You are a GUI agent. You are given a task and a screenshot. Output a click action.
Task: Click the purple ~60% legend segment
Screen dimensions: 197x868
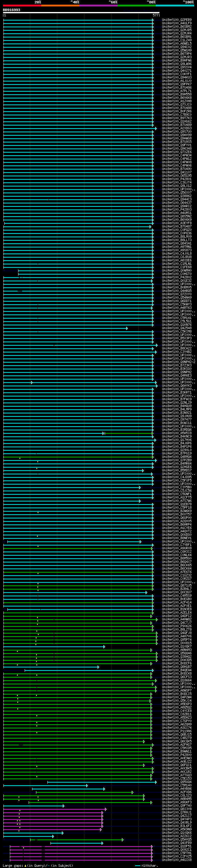(98, 6)
